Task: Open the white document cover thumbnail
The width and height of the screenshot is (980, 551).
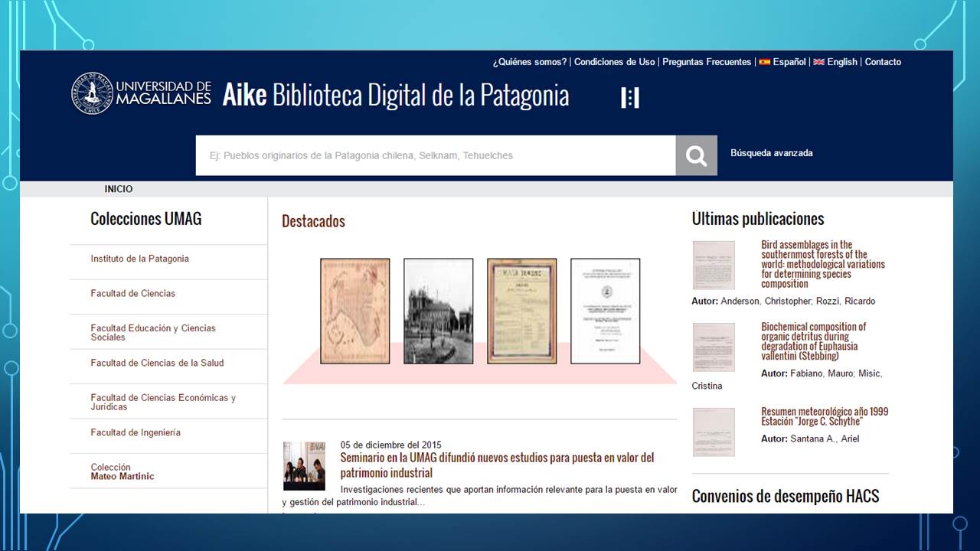Action: [x=605, y=311]
